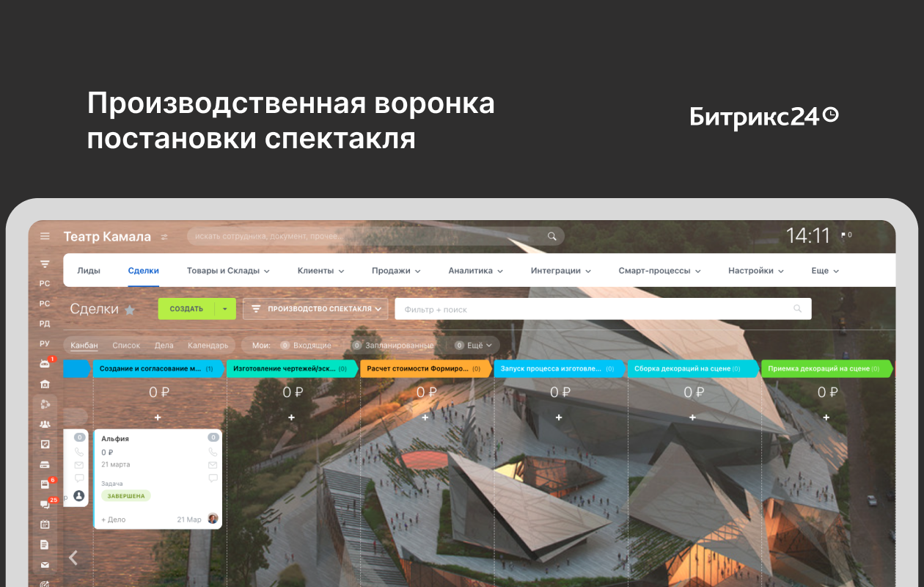Click the green Создать button
The width and height of the screenshot is (924, 587).
pos(186,309)
